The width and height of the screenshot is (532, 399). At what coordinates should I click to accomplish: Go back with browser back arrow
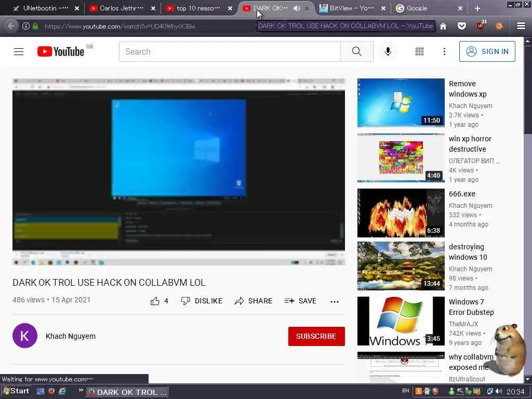(11, 26)
